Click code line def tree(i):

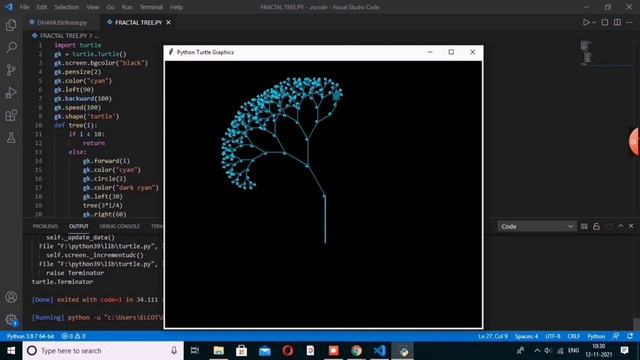click(x=76, y=125)
